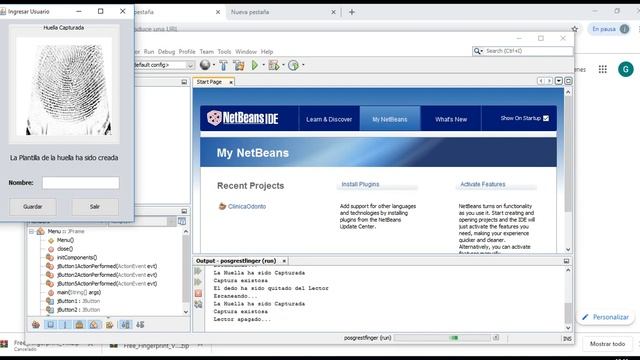Image resolution: width=640 pixels, height=360 pixels.
Task: Open the Run menu in NetBeans
Action: point(149,52)
